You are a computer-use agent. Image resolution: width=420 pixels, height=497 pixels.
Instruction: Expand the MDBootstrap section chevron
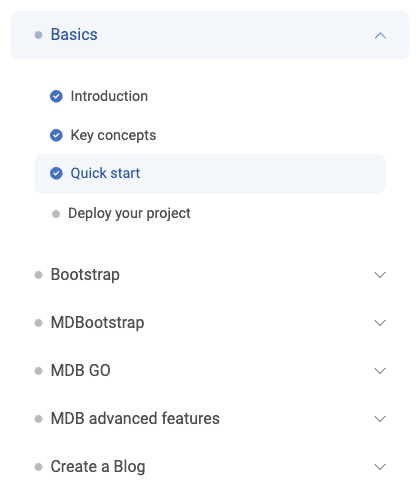(x=380, y=323)
